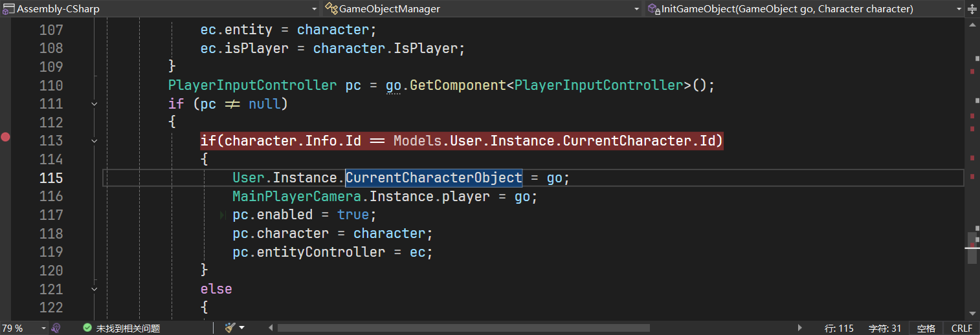The image size is (980, 335).
Task: Click the split editor icon at top right
Action: [x=972, y=8]
